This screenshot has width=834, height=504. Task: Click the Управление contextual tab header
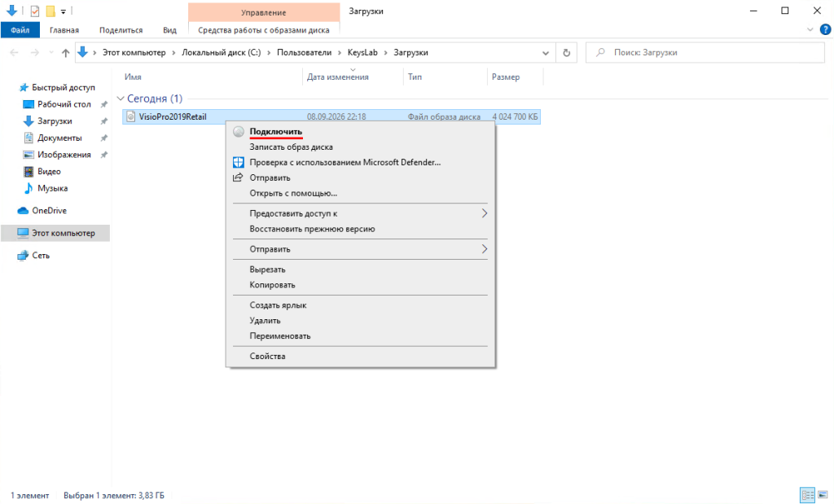(264, 12)
